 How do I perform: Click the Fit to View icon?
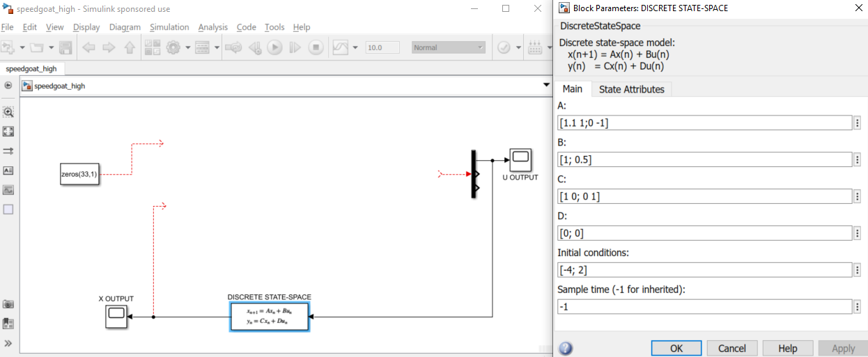(8, 132)
